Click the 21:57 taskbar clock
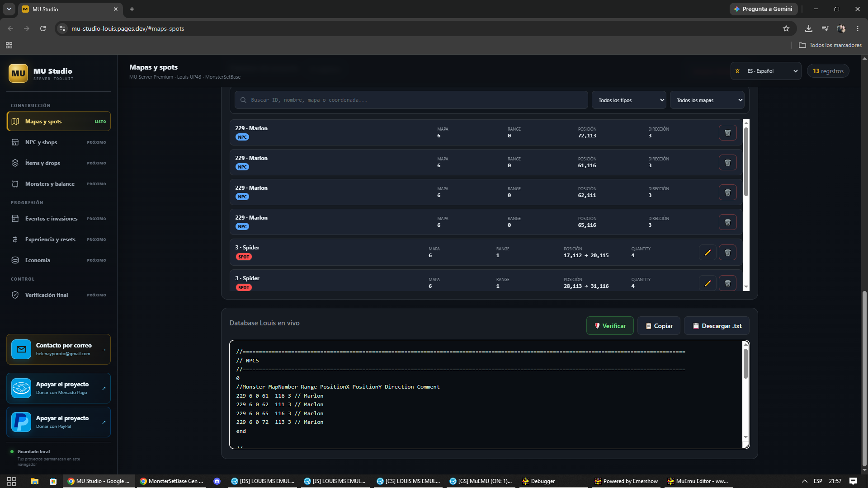 click(x=835, y=481)
